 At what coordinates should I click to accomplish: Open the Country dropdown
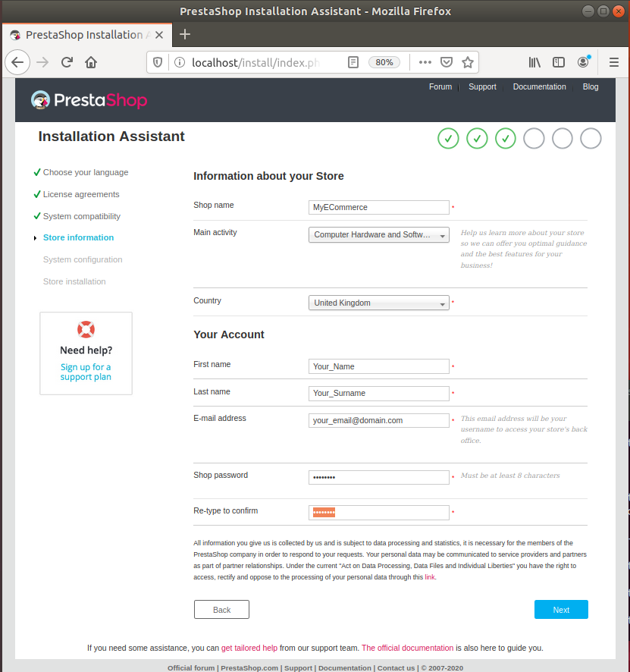[x=378, y=303]
